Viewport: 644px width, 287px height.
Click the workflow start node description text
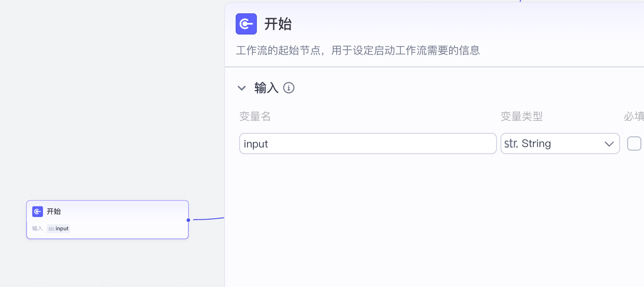358,50
